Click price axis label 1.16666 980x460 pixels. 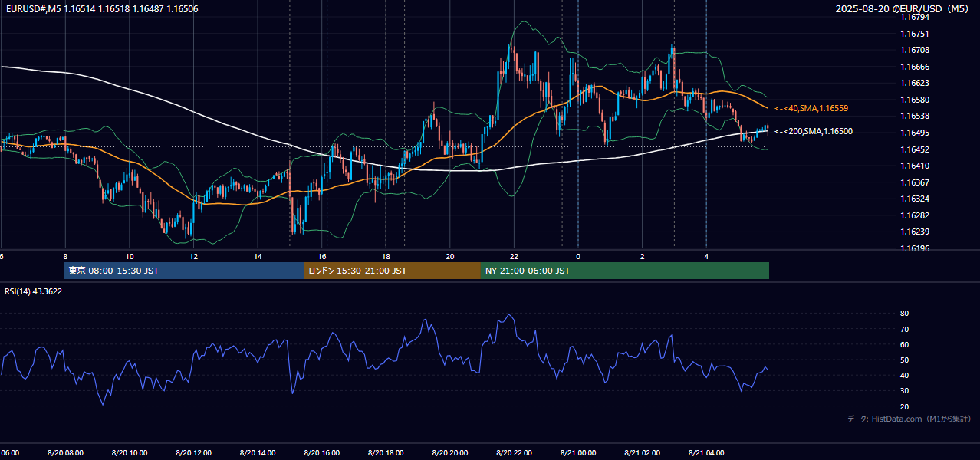pyautogui.click(x=916, y=67)
